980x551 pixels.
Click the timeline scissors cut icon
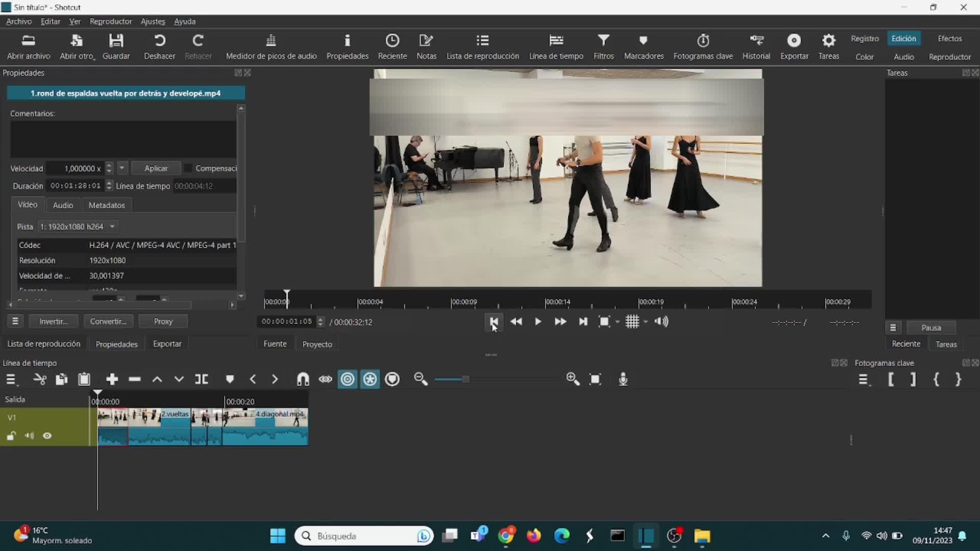point(39,379)
